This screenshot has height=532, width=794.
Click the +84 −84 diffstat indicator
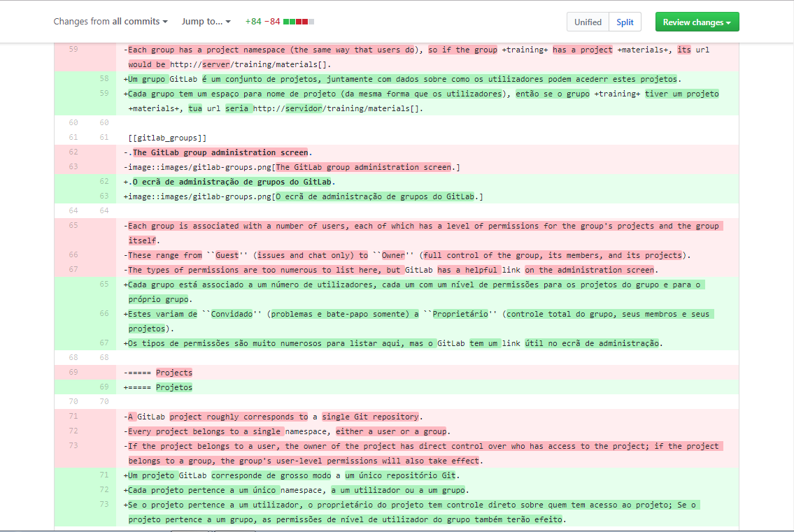280,21
